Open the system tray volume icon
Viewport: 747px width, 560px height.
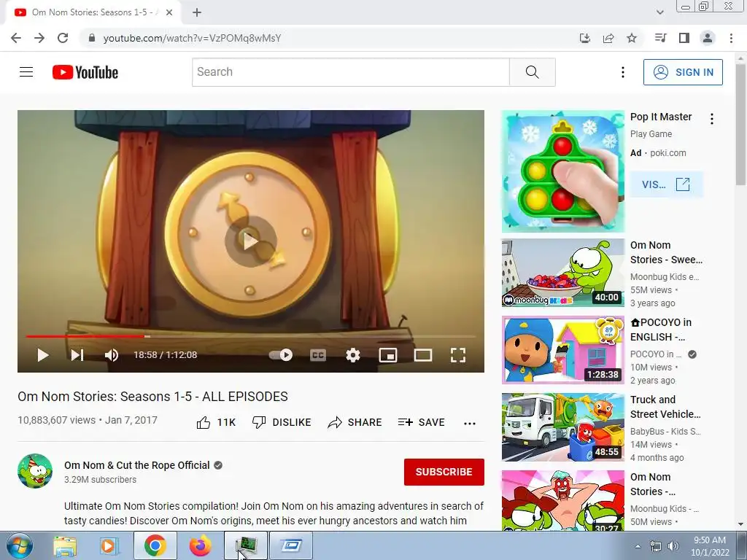click(x=673, y=546)
